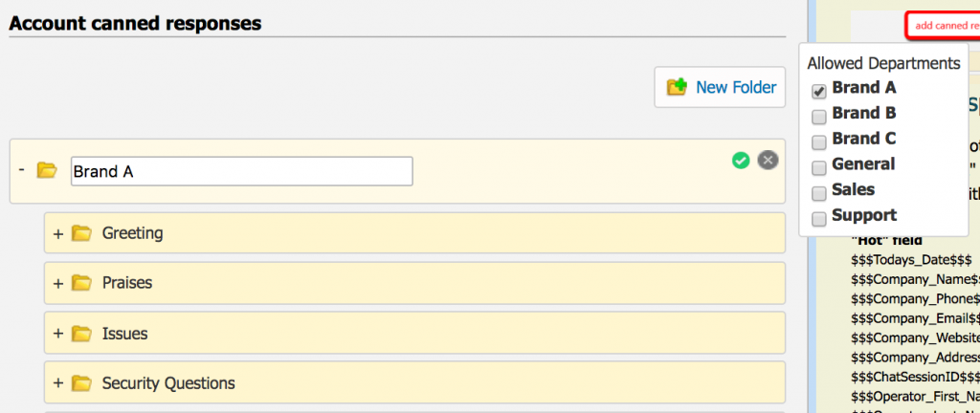Click the Security Questions folder icon
980x413 pixels.
(x=81, y=384)
